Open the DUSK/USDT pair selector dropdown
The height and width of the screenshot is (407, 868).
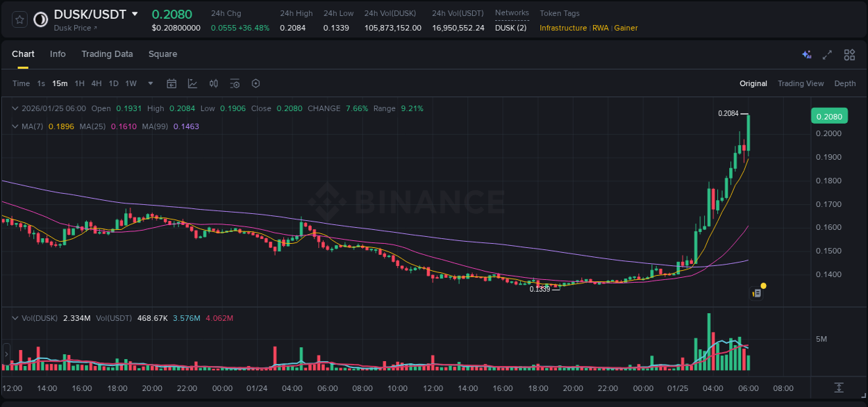pos(135,14)
